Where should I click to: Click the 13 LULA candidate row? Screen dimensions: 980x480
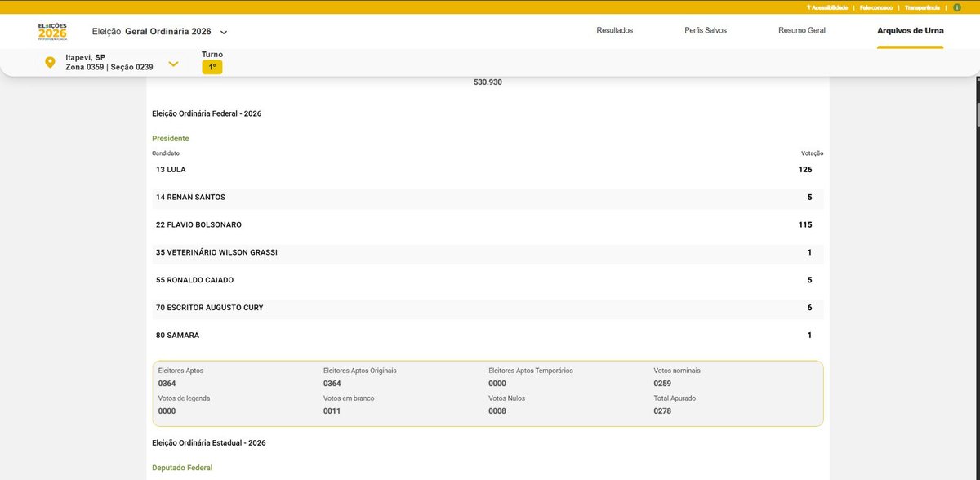[488, 170]
